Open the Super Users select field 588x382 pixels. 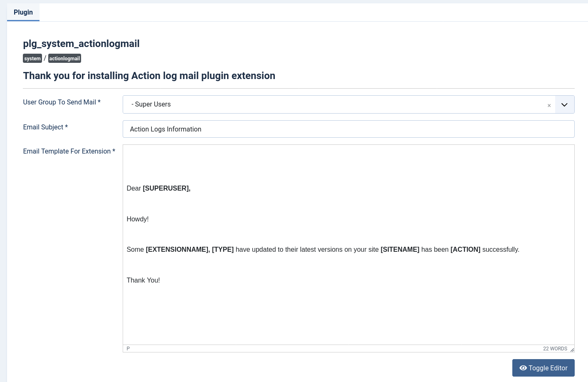[x=333, y=104]
